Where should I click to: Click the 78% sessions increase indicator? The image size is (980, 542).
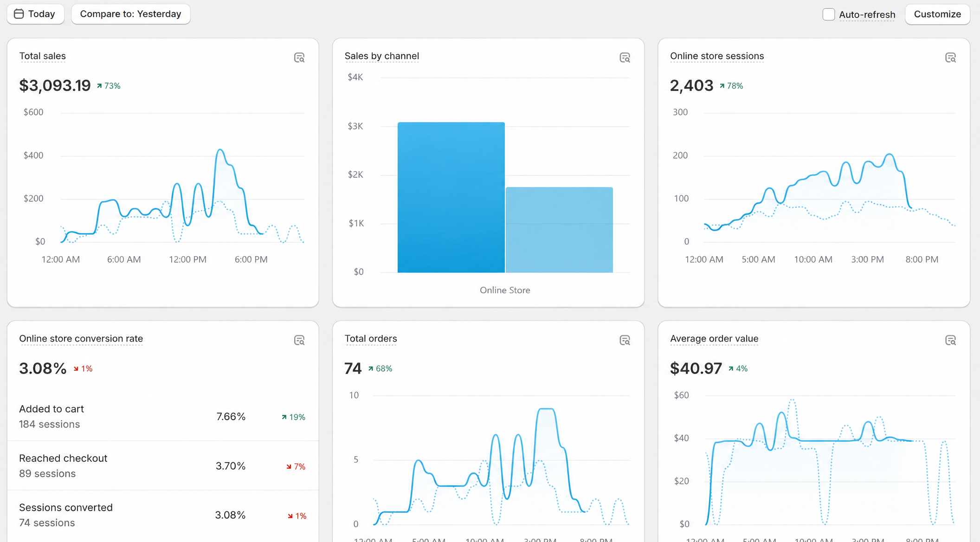731,86
